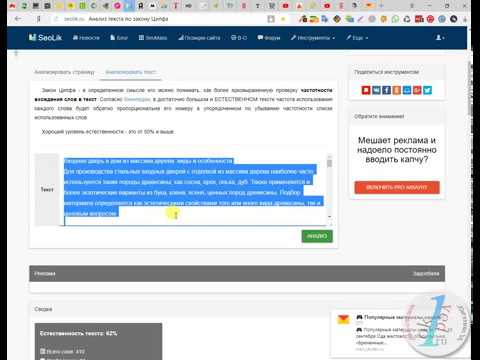The image size is (480, 360).
Task: Share via the Facebook icon
Action: (387, 90)
